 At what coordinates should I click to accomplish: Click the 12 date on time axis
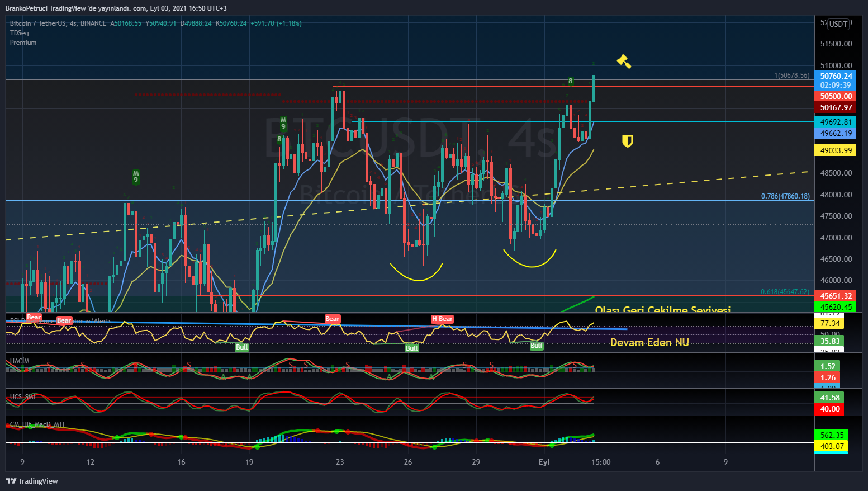tap(91, 462)
